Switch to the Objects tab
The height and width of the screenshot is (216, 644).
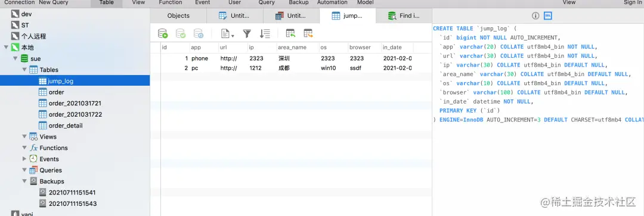pos(178,15)
